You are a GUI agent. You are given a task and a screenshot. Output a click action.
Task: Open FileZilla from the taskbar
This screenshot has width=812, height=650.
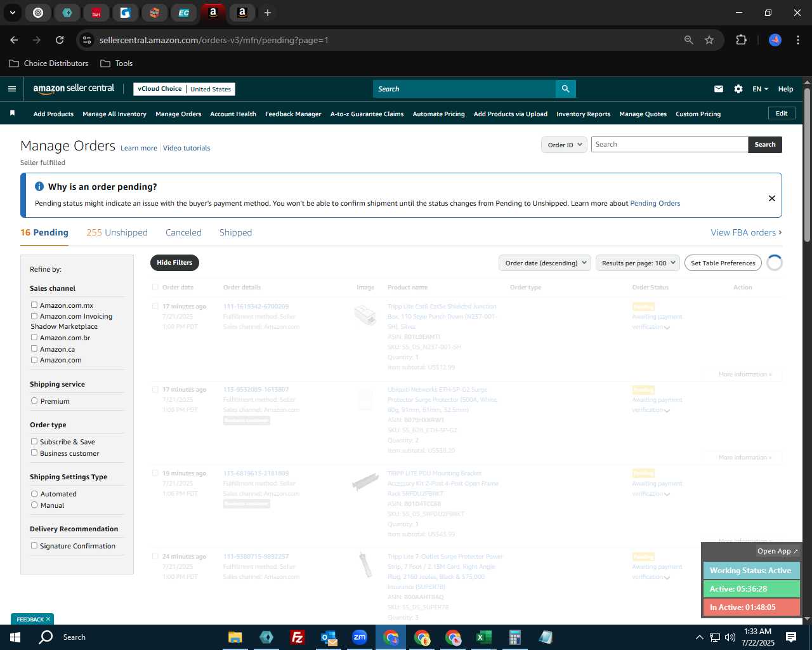pyautogui.click(x=297, y=637)
